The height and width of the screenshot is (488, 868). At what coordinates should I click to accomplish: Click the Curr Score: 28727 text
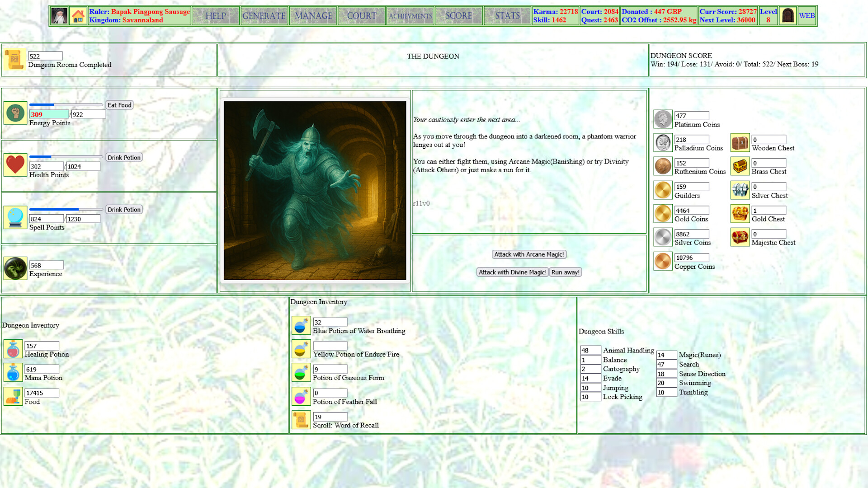click(728, 12)
